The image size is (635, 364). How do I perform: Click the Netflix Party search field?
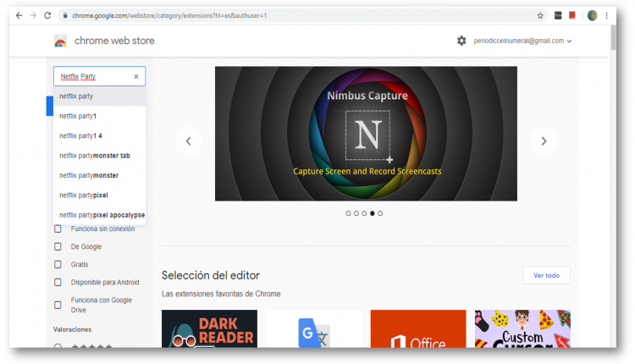[93, 76]
